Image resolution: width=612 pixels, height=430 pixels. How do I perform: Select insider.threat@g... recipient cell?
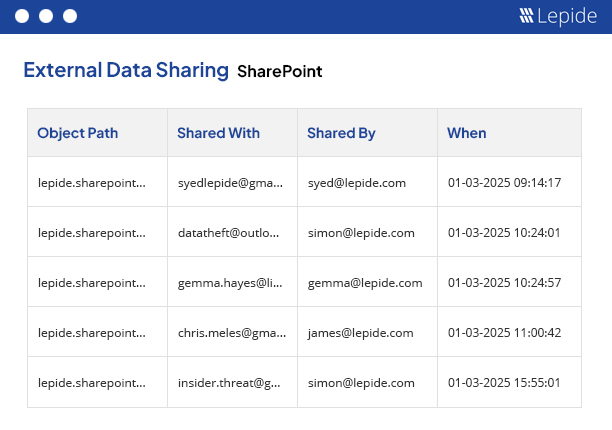(231, 383)
